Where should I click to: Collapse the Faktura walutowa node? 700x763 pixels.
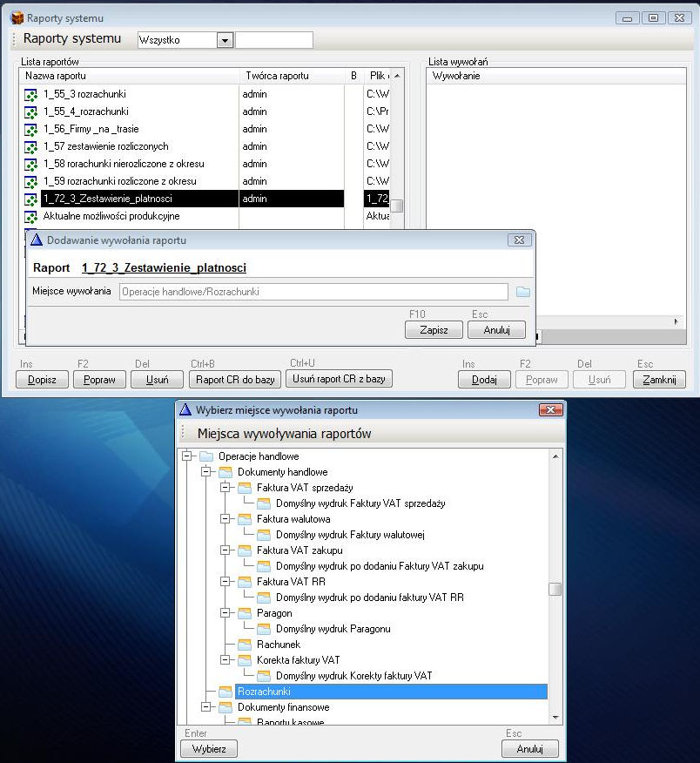pos(224,519)
